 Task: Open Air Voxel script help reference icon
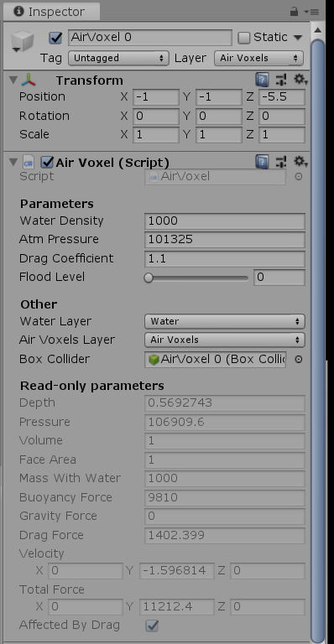point(262,162)
